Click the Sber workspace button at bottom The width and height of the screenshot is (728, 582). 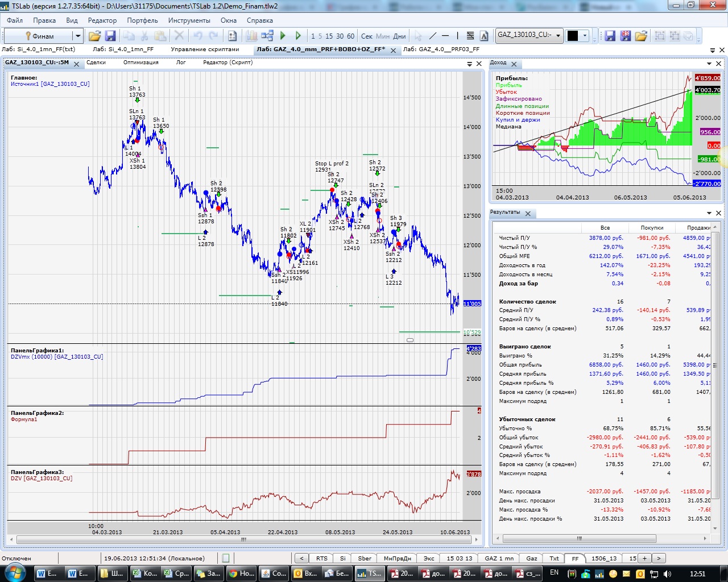pyautogui.click(x=365, y=558)
